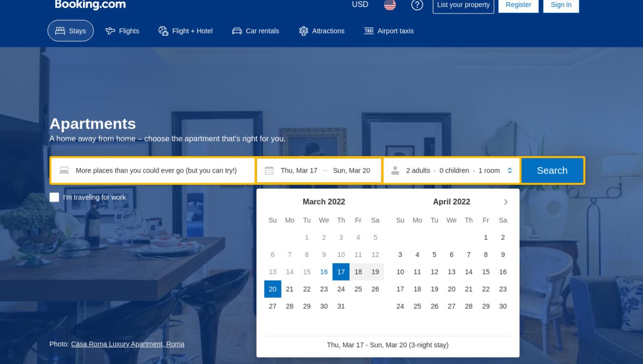Go to next month with calendar arrow

coord(506,202)
